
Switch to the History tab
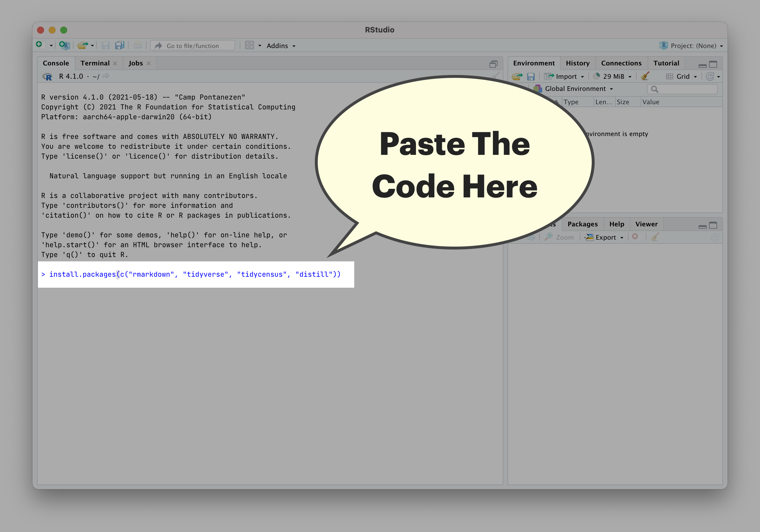pos(578,63)
